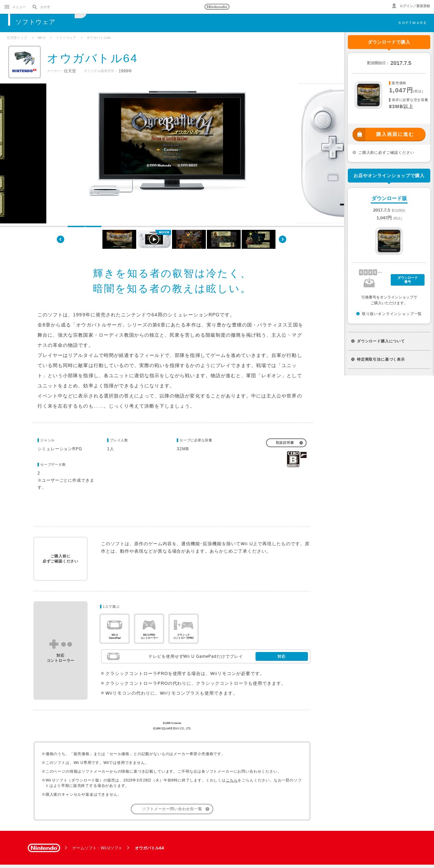434x868 pixels.
Task: Click the ソフトウェア breadcrumb
Action: (66, 38)
